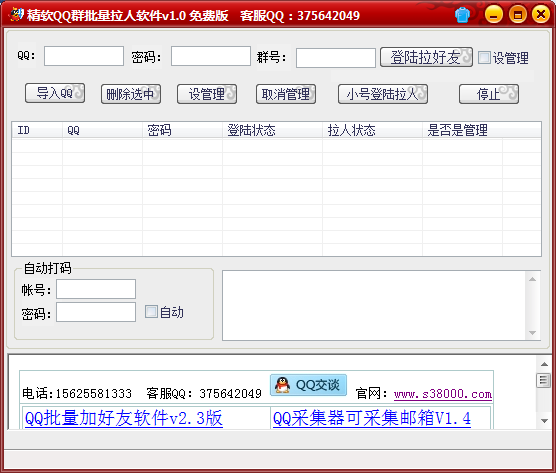Click 删除选中 button
This screenshot has width=556, height=473.
click(131, 94)
